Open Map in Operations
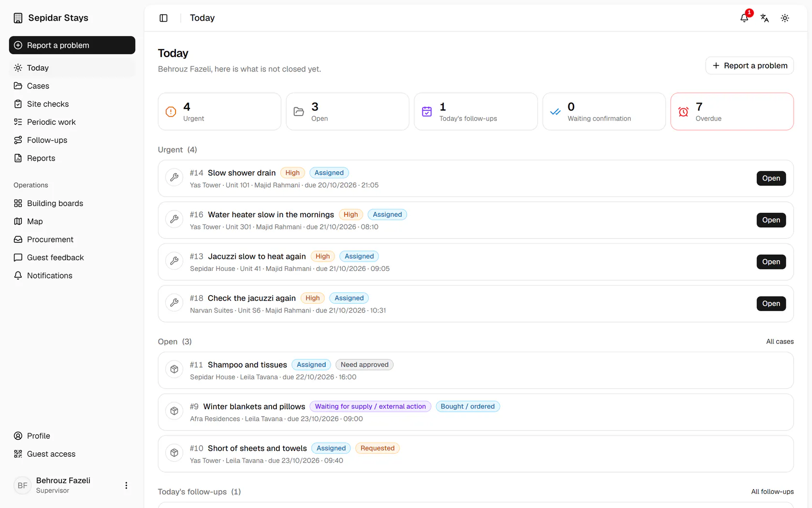 pos(72,221)
